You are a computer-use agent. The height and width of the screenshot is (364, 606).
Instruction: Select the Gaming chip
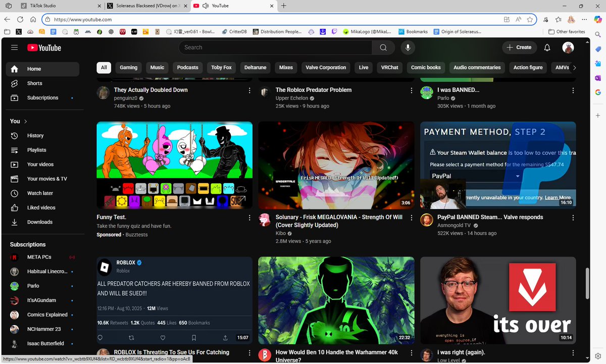click(x=129, y=68)
